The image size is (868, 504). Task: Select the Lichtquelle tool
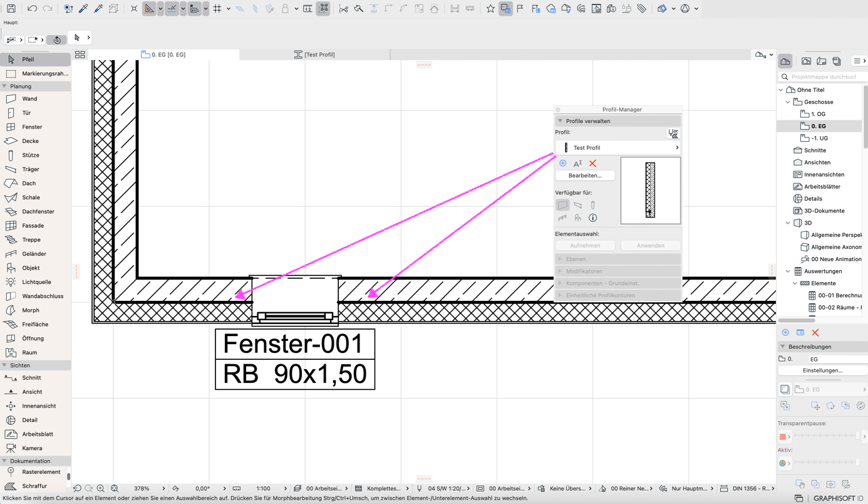(x=35, y=282)
